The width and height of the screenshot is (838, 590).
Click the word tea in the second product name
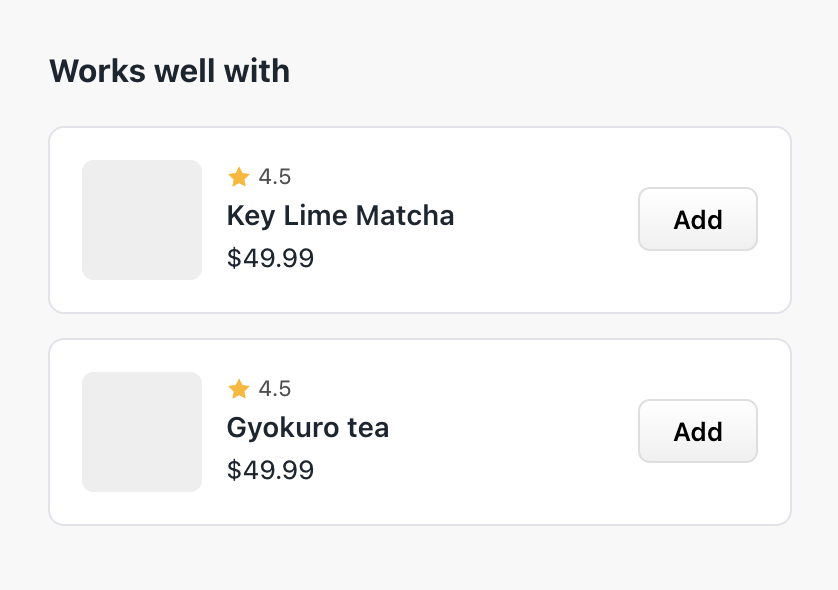click(x=367, y=428)
